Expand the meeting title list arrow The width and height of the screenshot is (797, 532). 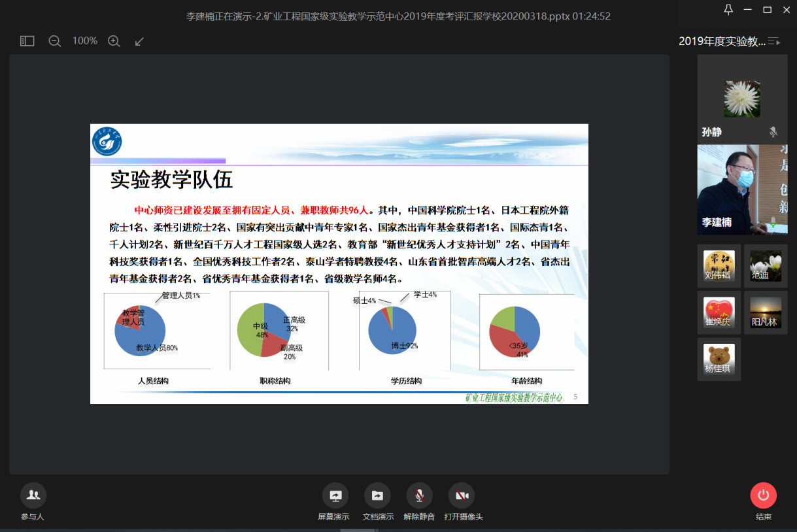coord(774,42)
